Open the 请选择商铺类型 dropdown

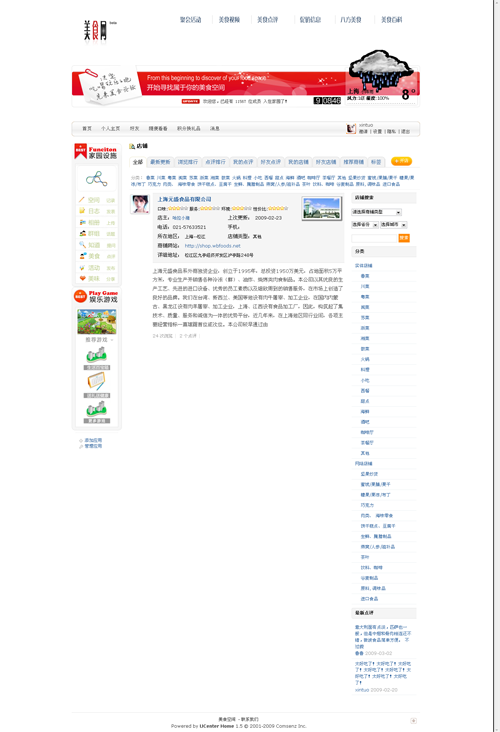(376, 212)
